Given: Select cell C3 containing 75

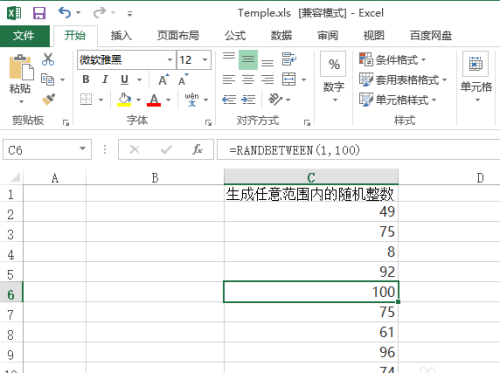Looking at the screenshot, I should tap(311, 232).
